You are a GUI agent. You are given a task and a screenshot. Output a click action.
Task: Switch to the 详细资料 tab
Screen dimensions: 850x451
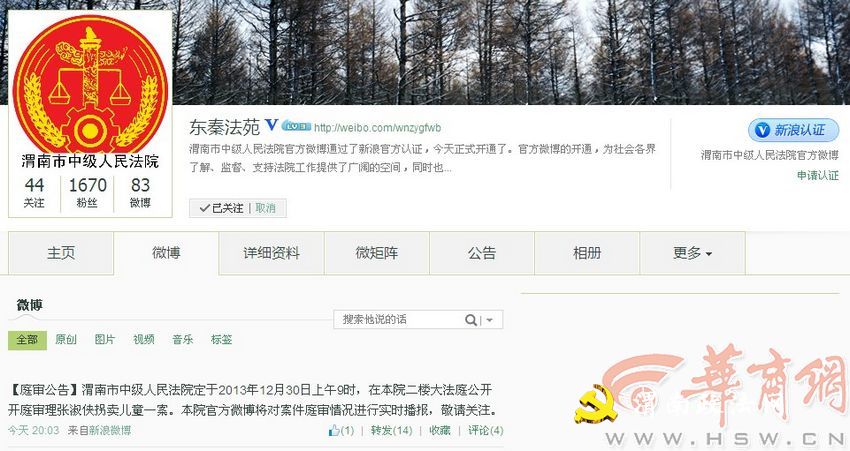(271, 253)
